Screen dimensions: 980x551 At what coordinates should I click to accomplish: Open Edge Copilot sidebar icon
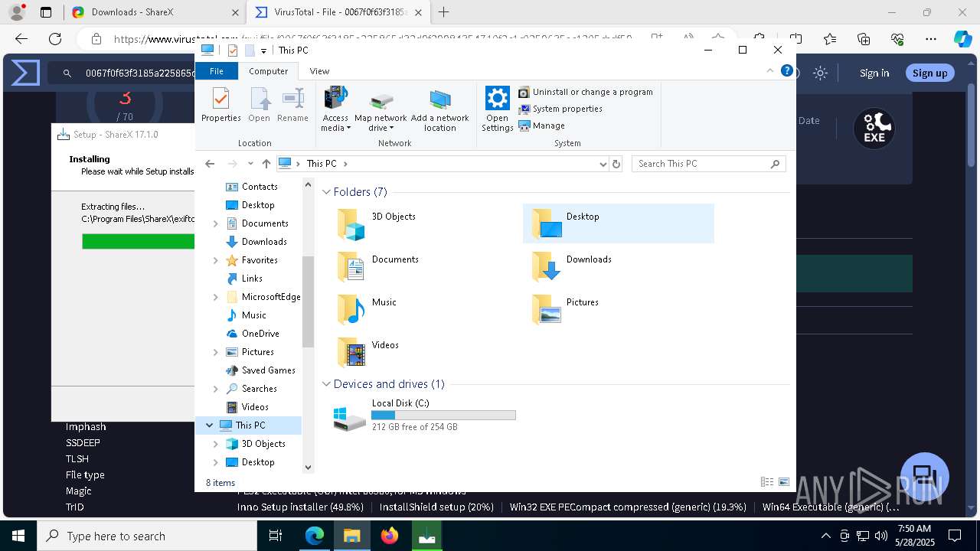click(962, 39)
